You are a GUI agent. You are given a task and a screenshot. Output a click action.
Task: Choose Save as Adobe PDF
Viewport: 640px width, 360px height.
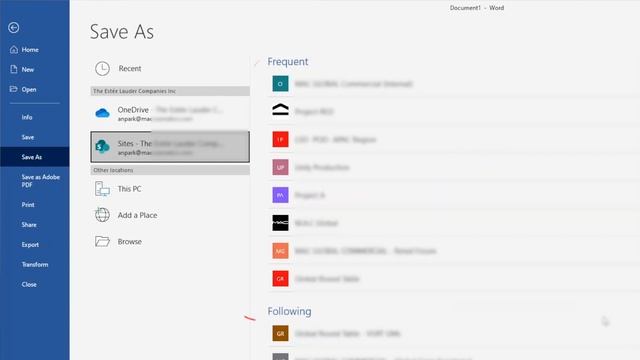click(40, 181)
